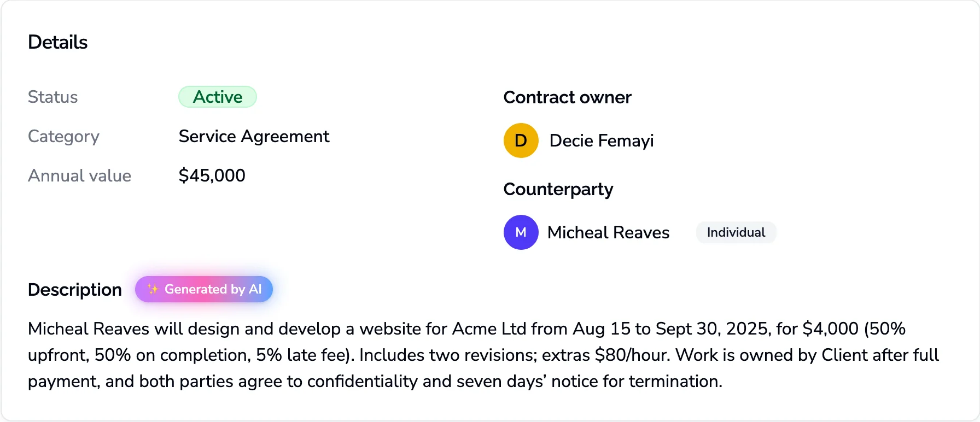Click the Status field label
This screenshot has height=422, width=980.
52,97
